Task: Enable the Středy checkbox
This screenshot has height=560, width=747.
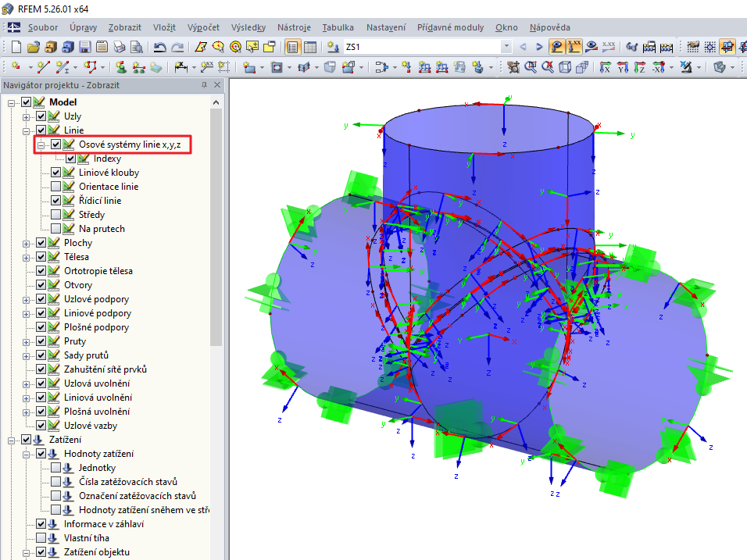Action: [x=55, y=215]
